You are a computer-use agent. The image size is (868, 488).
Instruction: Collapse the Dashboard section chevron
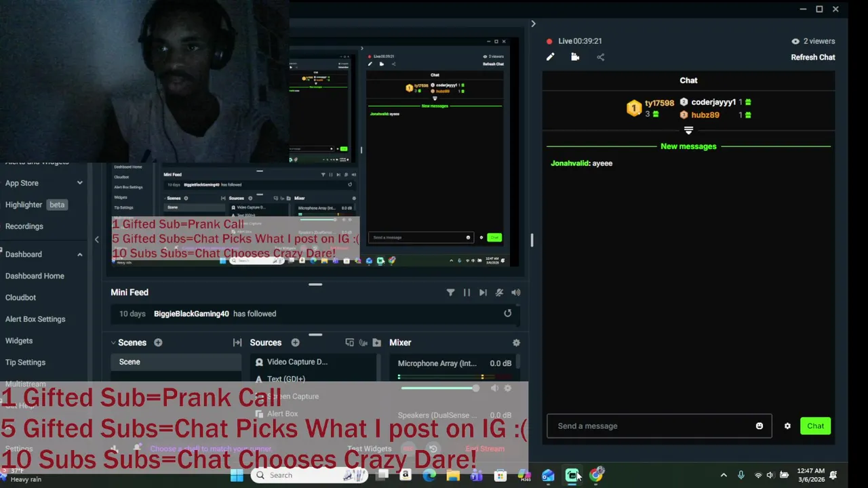79,254
